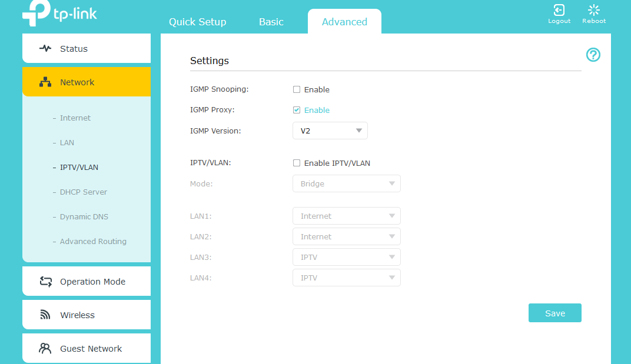631x364 pixels.
Task: Click the Guest Network people icon
Action: (45, 348)
